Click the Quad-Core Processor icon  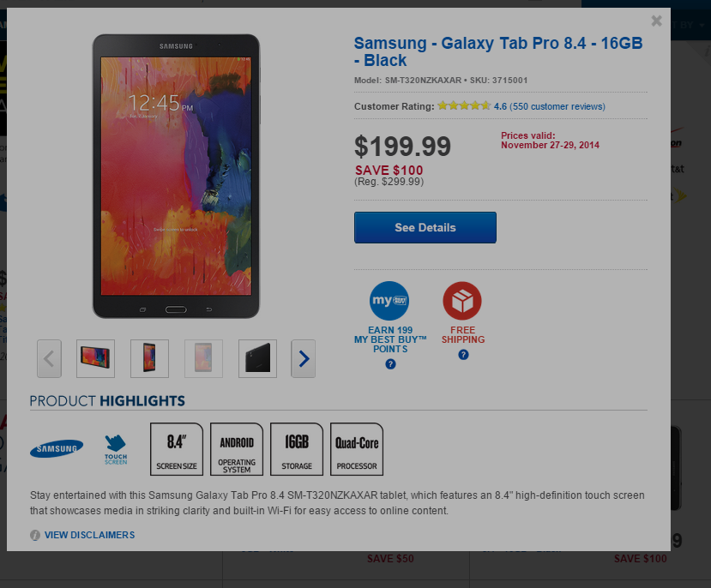pos(357,449)
